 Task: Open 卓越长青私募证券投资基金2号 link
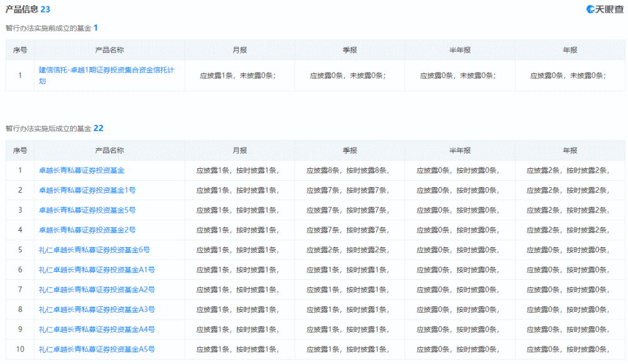[x=87, y=230]
